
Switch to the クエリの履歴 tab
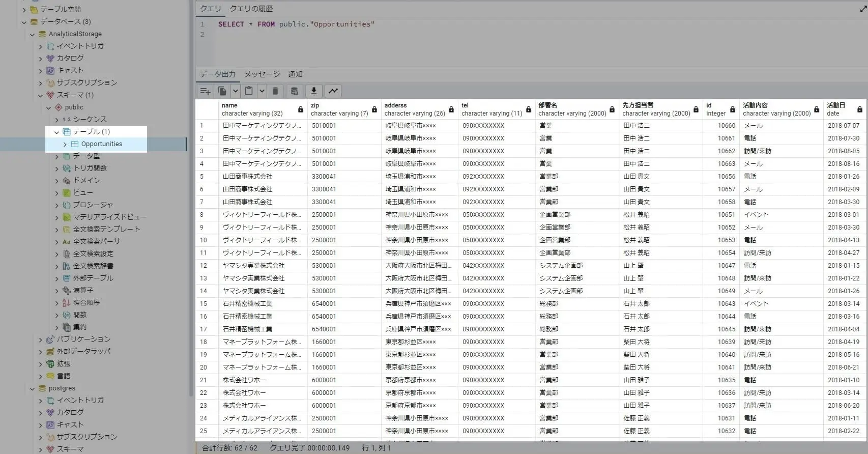251,9
